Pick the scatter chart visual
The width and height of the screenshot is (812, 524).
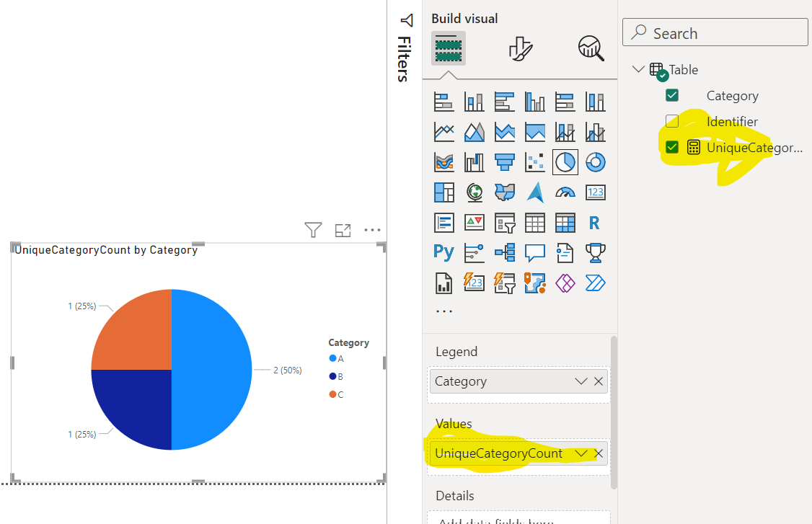tap(535, 162)
